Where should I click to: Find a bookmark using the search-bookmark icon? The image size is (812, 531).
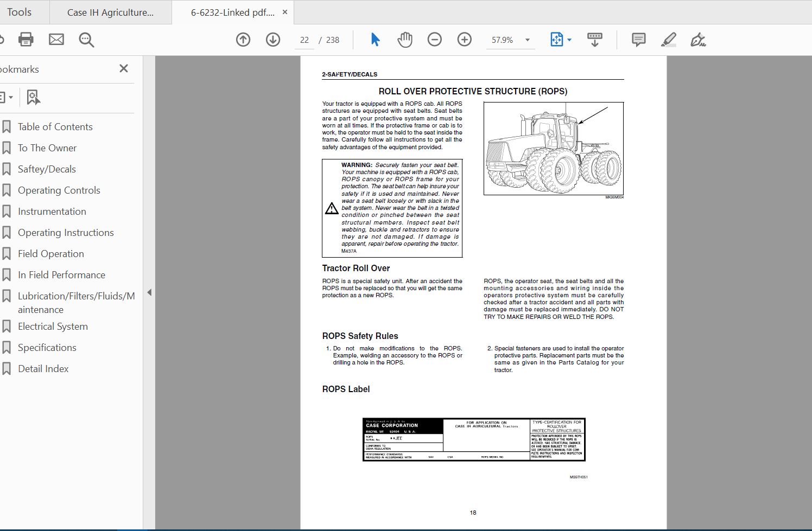coord(34,98)
